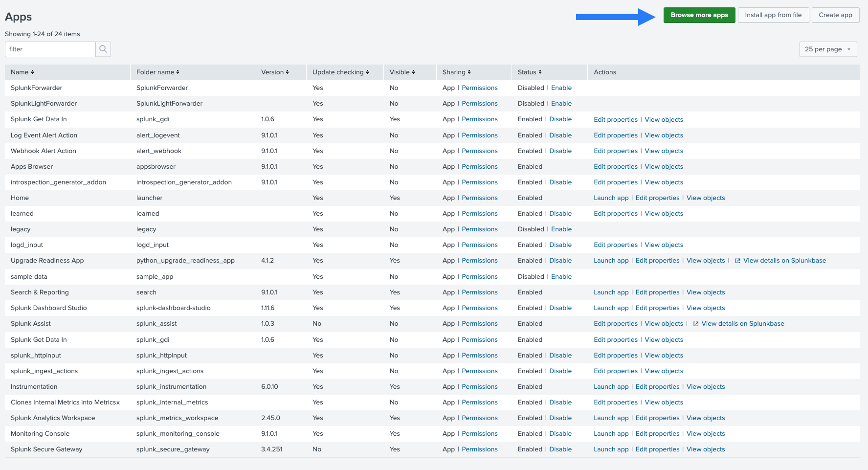The width and height of the screenshot is (868, 470).
Task: Sort apps by Status column
Action: [x=530, y=72]
